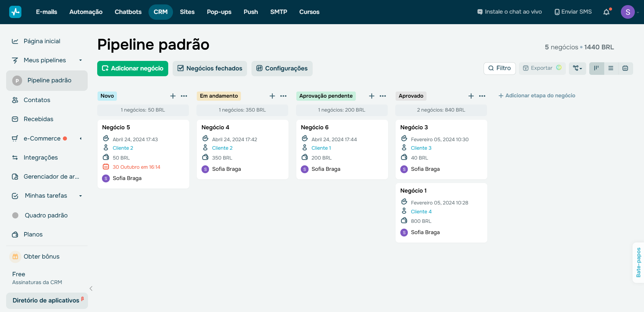Add a deal in Aprovação pendente column
Image resolution: width=644 pixels, height=312 pixels.
click(x=372, y=96)
